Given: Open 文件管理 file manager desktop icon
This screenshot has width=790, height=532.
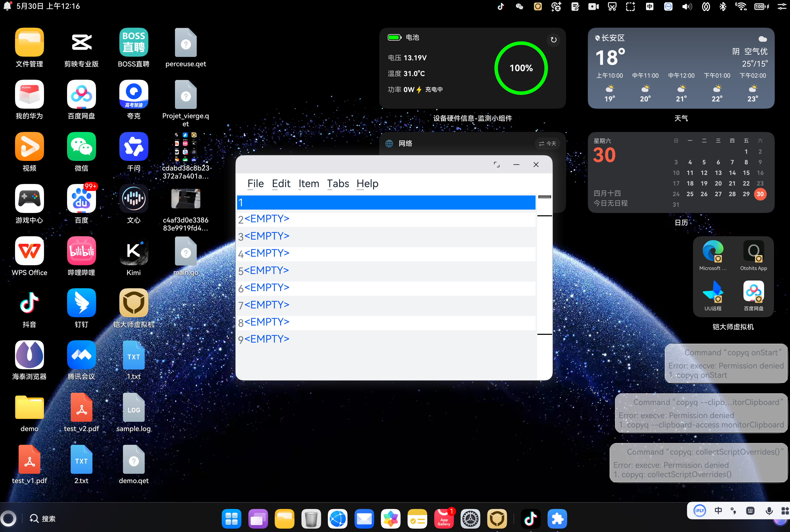Looking at the screenshot, I should coord(29,42).
